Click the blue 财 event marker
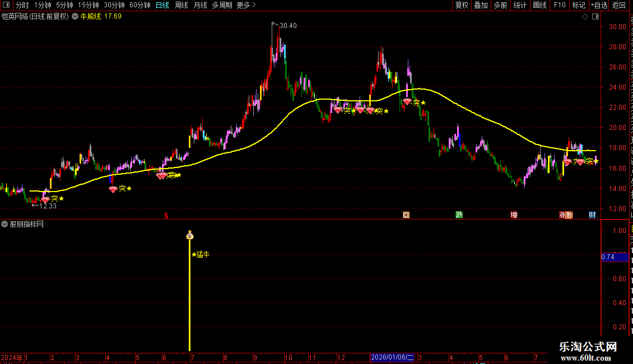Viewport: 633px width, 364px height. click(592, 214)
